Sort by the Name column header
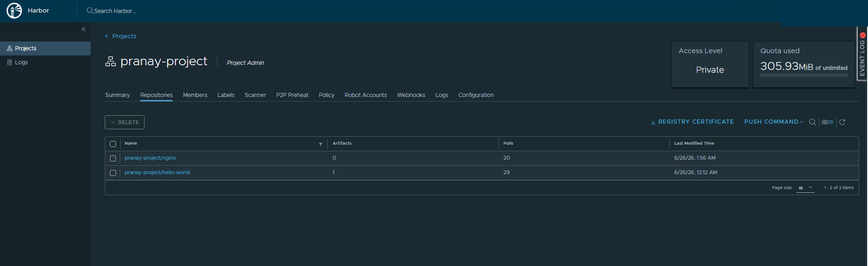The height and width of the screenshot is (266, 868). [x=131, y=144]
